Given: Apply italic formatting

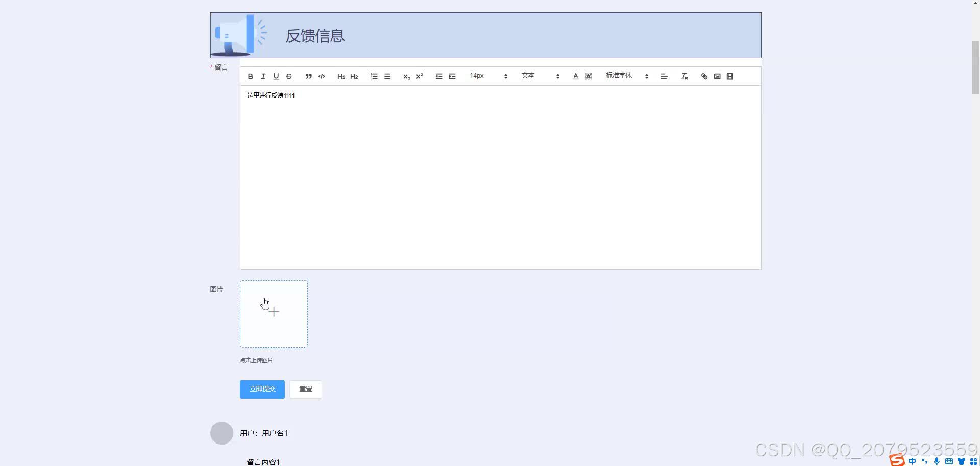Looking at the screenshot, I should [x=263, y=76].
